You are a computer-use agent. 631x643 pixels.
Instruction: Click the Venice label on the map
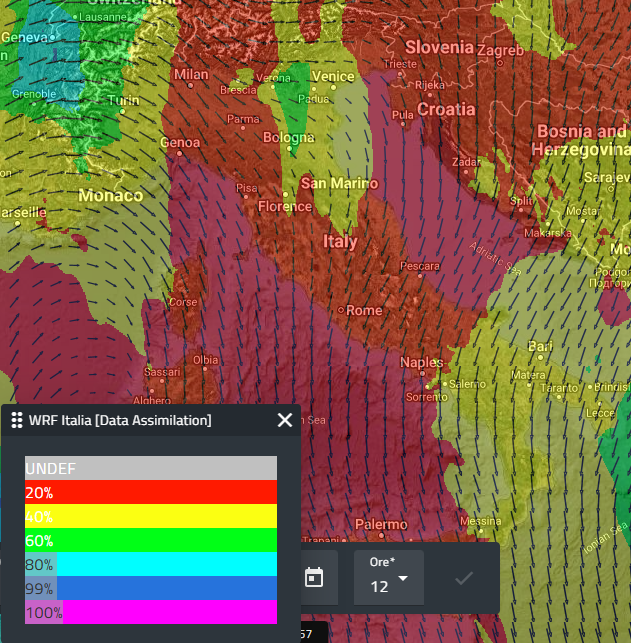click(x=333, y=77)
